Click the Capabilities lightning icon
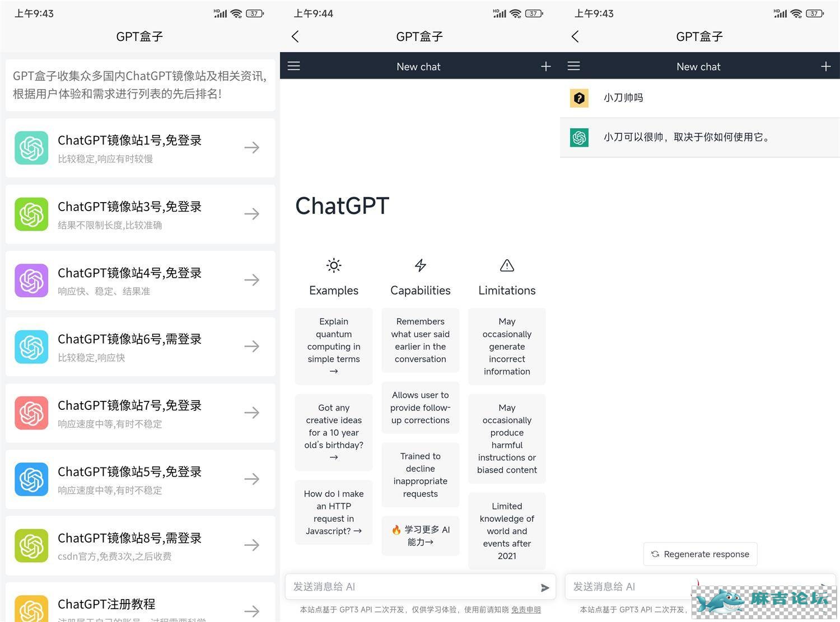Screen dimensions: 840x622 (421, 265)
